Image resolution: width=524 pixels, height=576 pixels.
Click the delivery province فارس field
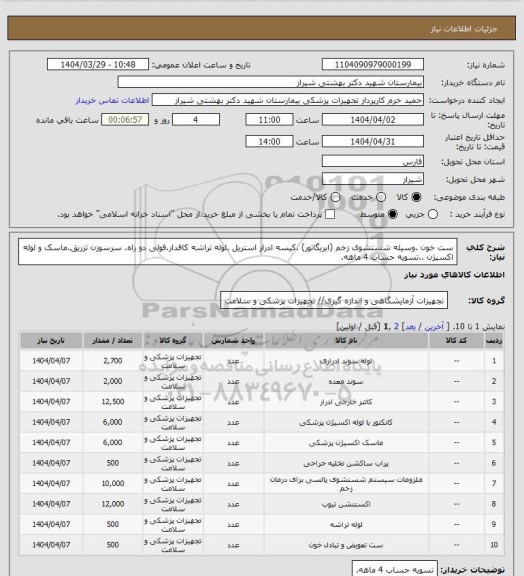[x=373, y=161]
